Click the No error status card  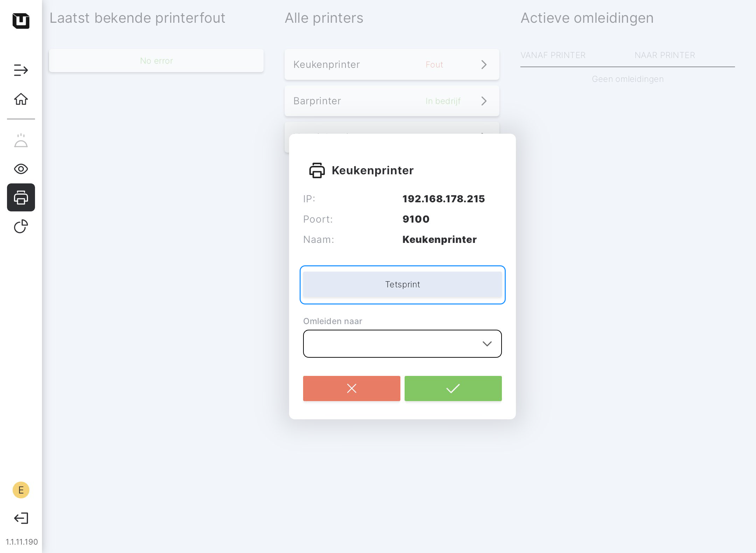156,61
